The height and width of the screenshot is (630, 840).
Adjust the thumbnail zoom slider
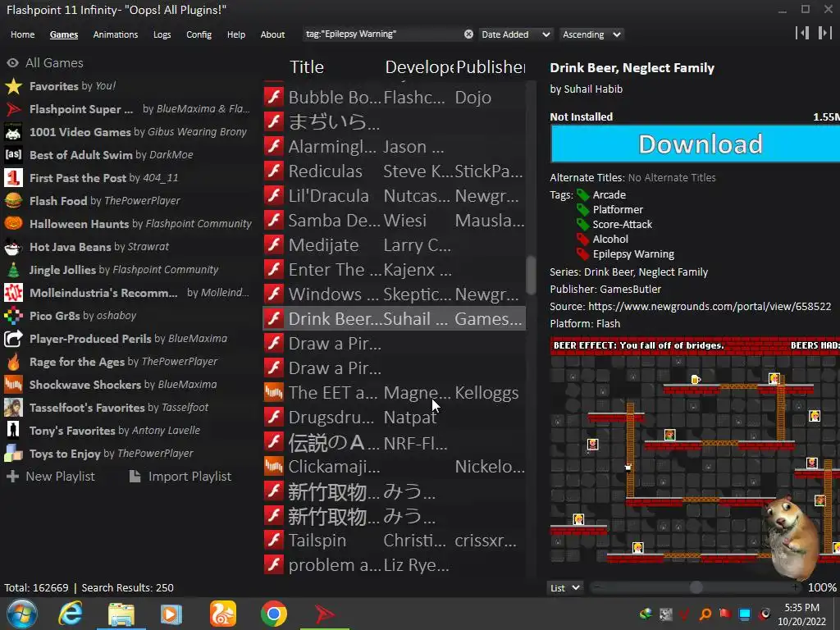(696, 587)
